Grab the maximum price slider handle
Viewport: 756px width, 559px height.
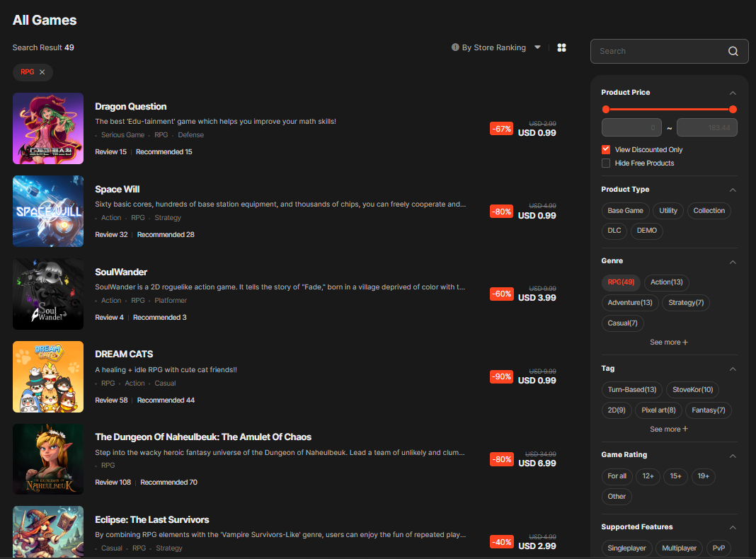pos(733,110)
